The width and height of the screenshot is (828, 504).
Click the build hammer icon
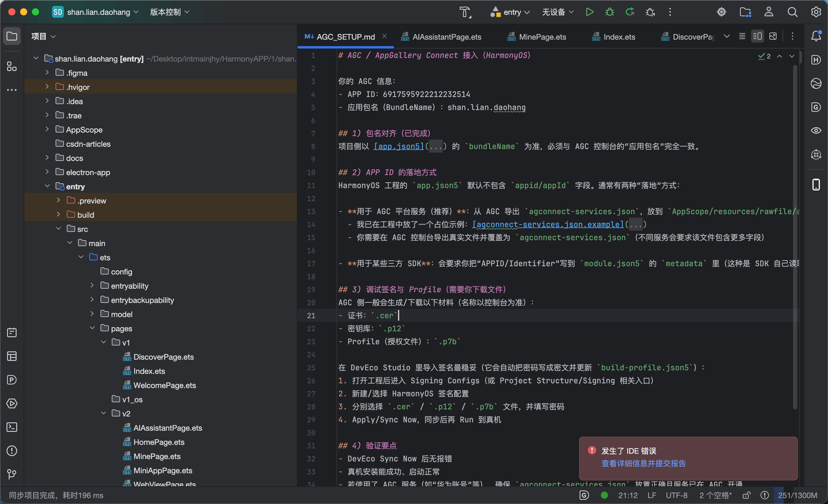pyautogui.click(x=465, y=12)
